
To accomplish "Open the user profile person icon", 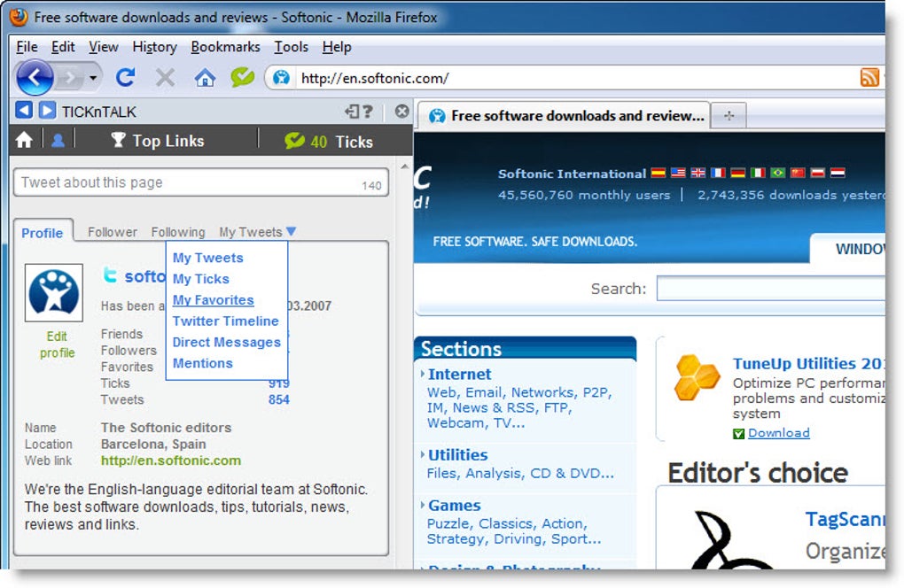I will point(58,140).
